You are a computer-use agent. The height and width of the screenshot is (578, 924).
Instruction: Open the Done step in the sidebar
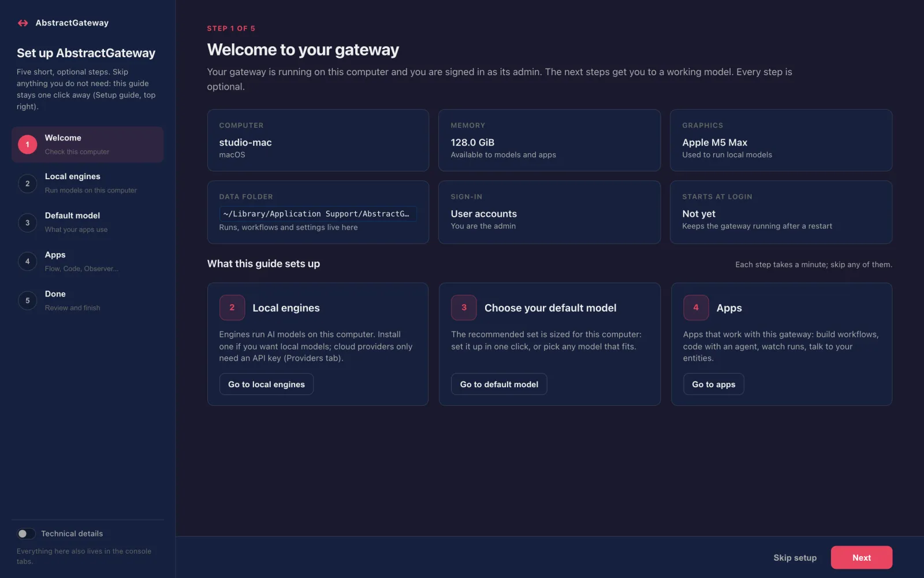pos(87,301)
